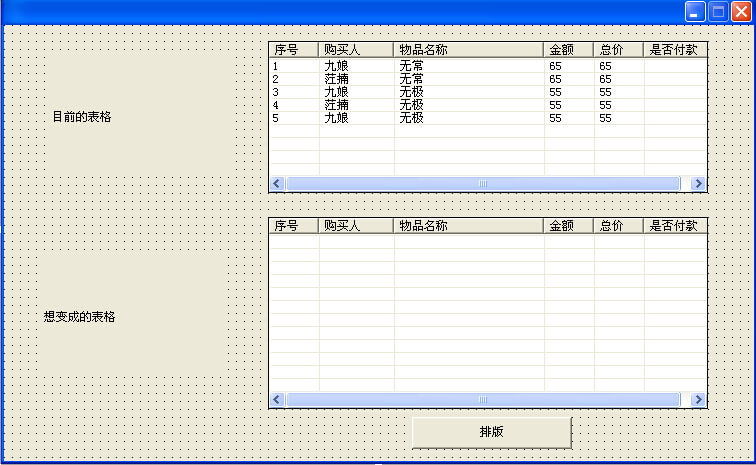Click item name 无常 in row 2
The width and height of the screenshot is (756, 465).
tap(411, 79)
